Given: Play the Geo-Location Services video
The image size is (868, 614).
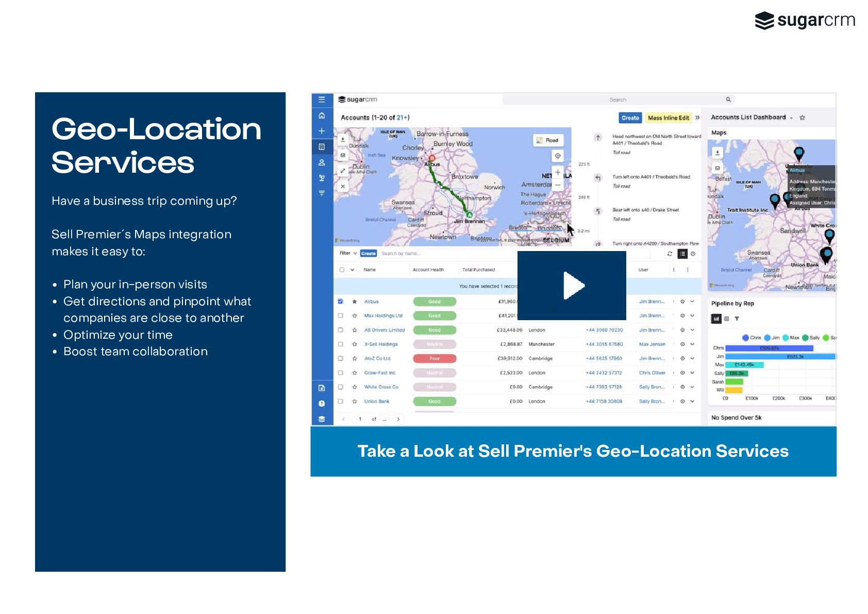Looking at the screenshot, I should tap(572, 285).
